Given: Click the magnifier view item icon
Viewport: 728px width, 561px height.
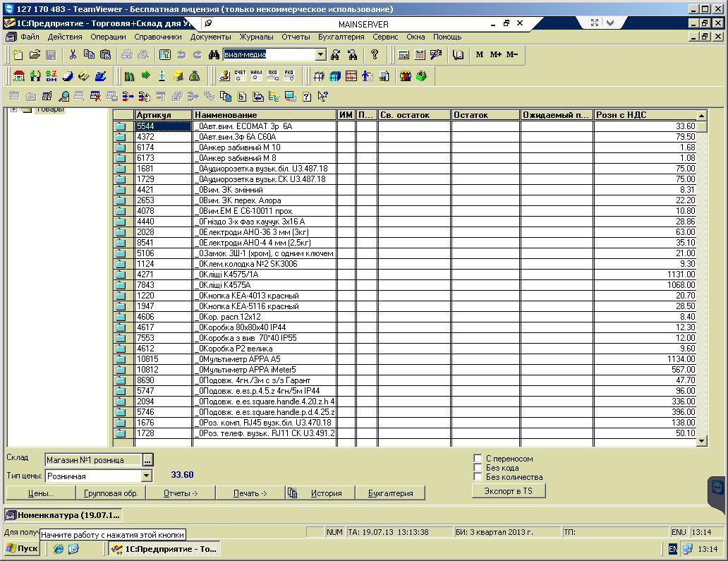Looking at the screenshot, I should pos(63,97).
